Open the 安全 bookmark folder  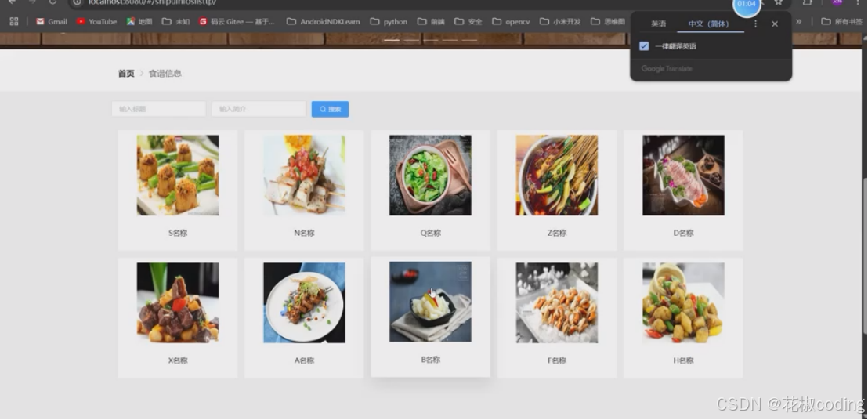click(468, 22)
